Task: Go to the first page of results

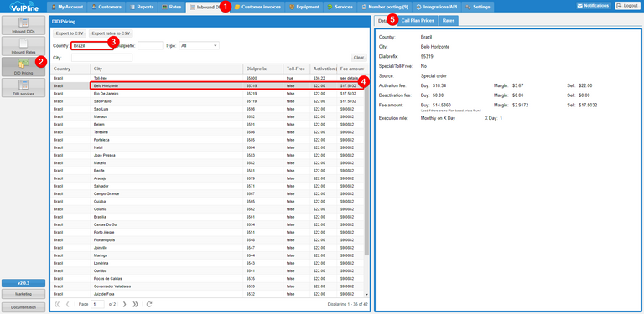Action: [57, 304]
